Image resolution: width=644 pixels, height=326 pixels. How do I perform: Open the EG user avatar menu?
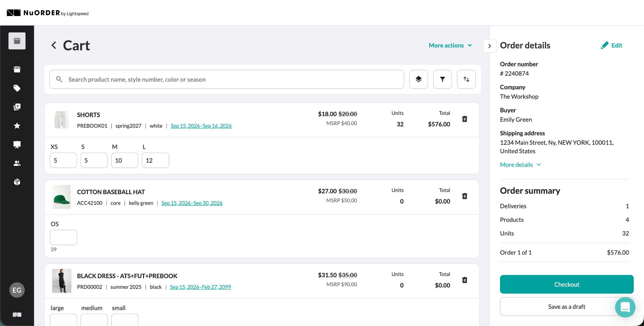coord(17,290)
